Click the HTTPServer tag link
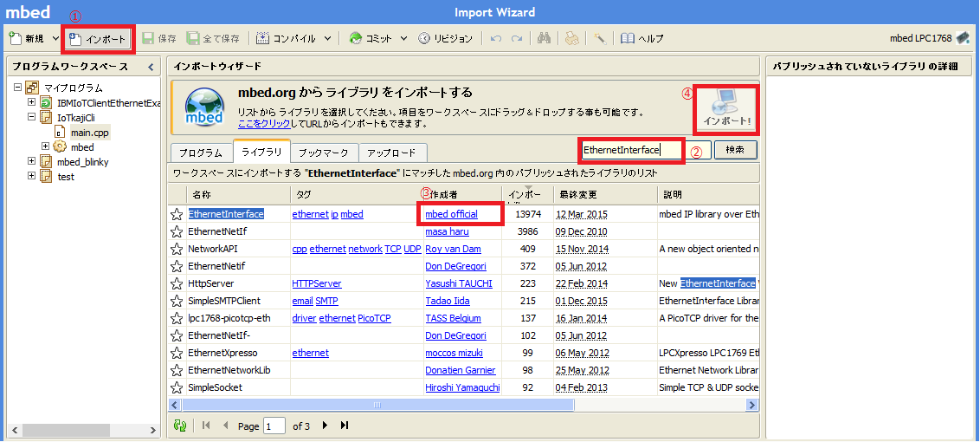The height and width of the screenshot is (442, 980). pos(317,283)
